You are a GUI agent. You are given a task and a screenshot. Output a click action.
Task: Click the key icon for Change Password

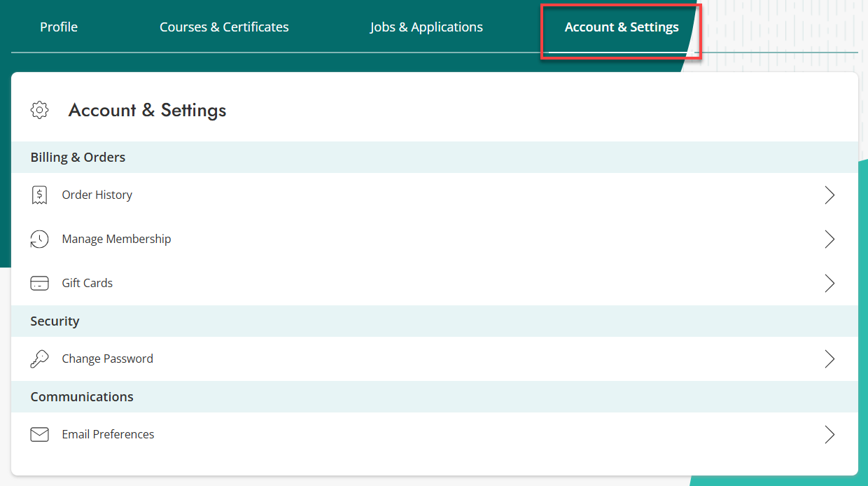pos(39,359)
